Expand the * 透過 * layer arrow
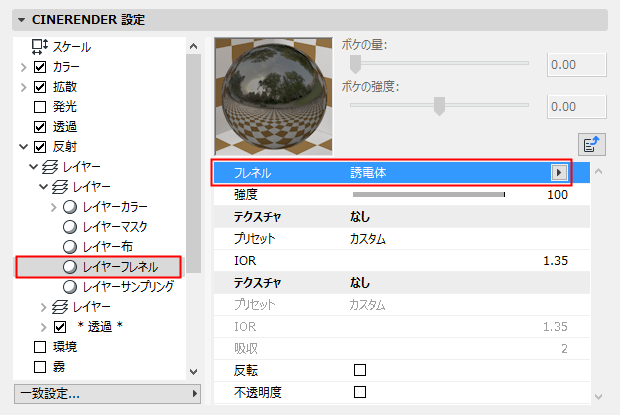 [43, 327]
